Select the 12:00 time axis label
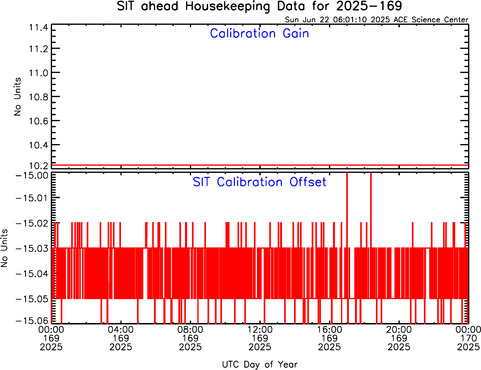The image size is (481, 370). [260, 330]
